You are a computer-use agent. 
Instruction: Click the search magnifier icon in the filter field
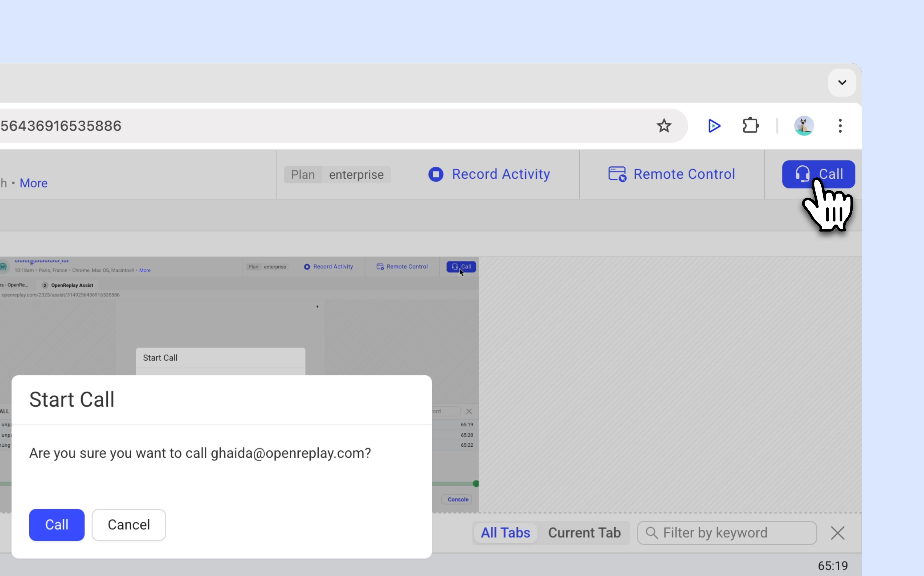tap(652, 533)
